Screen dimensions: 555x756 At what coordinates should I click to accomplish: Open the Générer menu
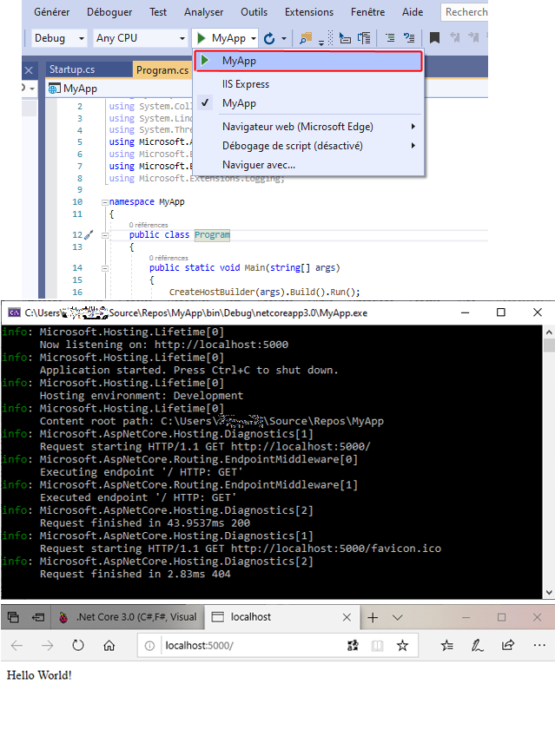click(x=51, y=12)
